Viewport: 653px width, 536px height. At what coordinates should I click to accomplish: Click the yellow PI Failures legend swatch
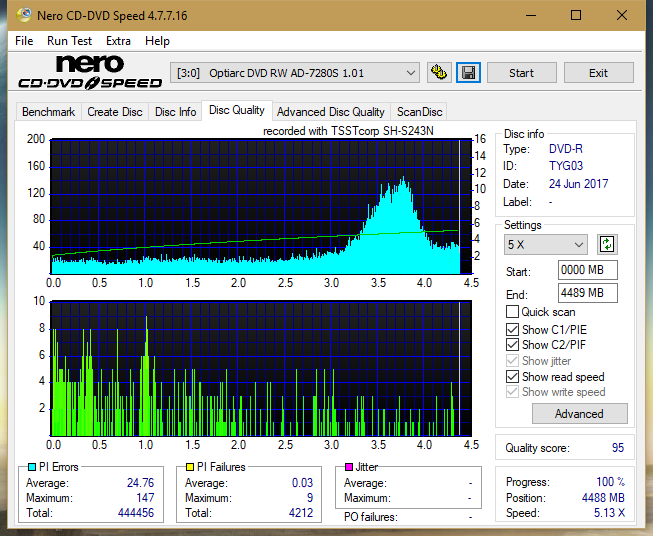[x=190, y=467]
